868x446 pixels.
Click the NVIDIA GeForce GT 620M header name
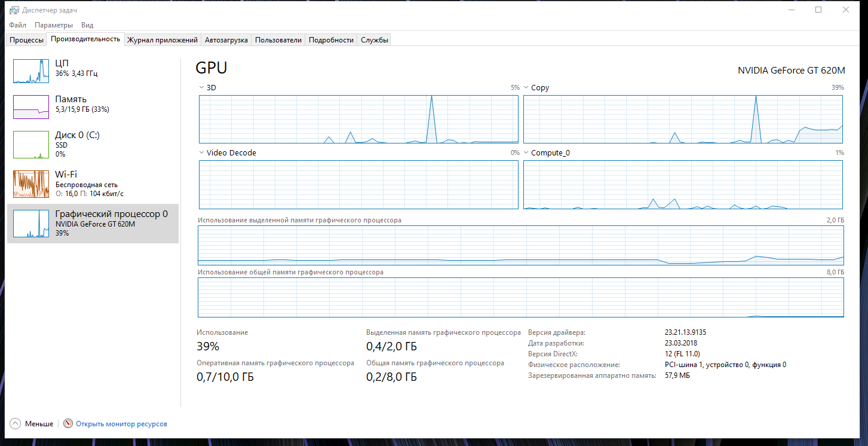point(792,70)
